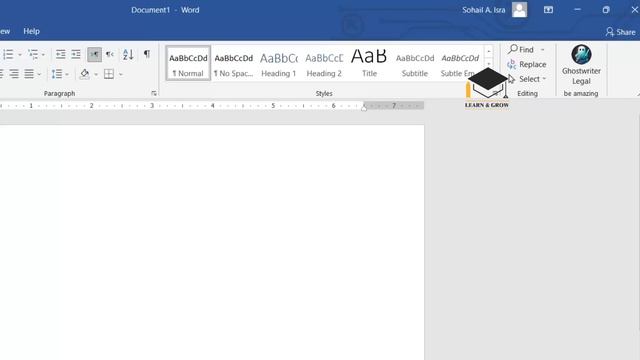Click the line spacing icon
Image resolution: width=640 pixels, height=360 pixels.
(x=56, y=74)
